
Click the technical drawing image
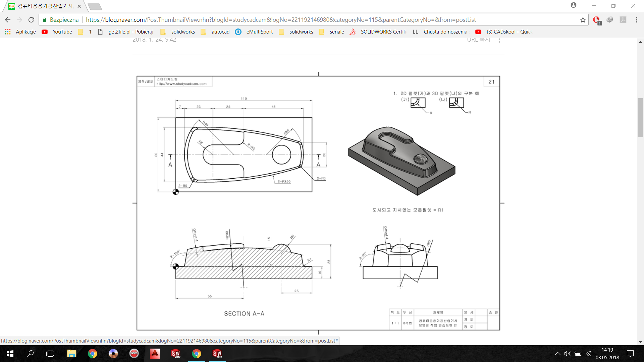coord(318,203)
